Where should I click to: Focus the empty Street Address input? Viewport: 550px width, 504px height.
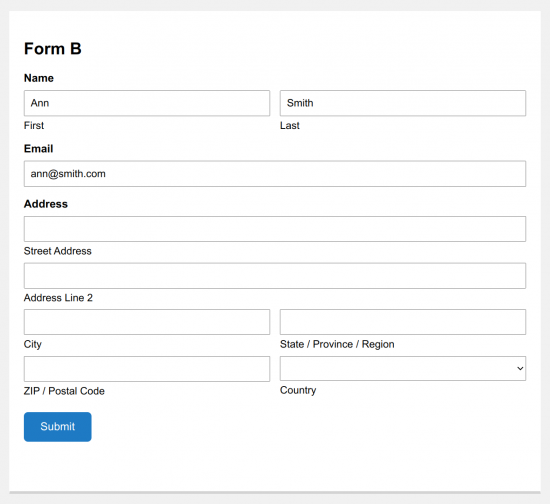(x=275, y=229)
